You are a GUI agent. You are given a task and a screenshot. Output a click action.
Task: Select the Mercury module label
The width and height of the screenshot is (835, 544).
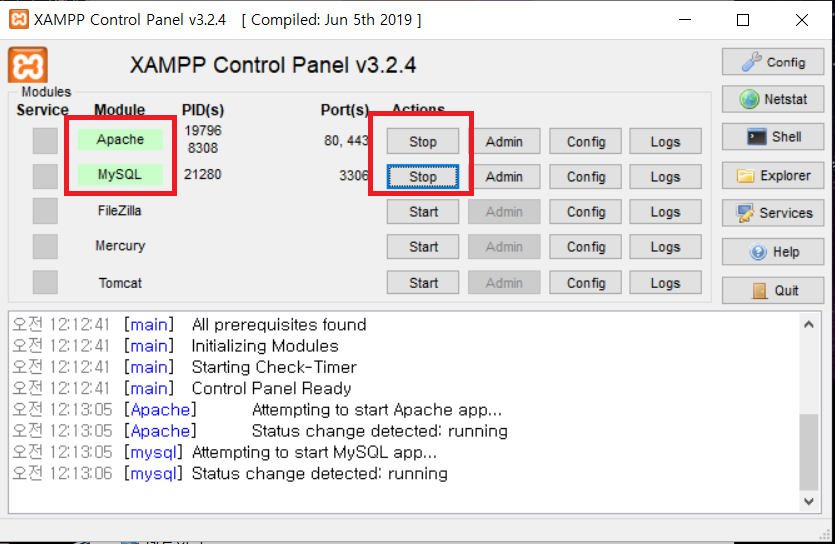click(x=120, y=246)
